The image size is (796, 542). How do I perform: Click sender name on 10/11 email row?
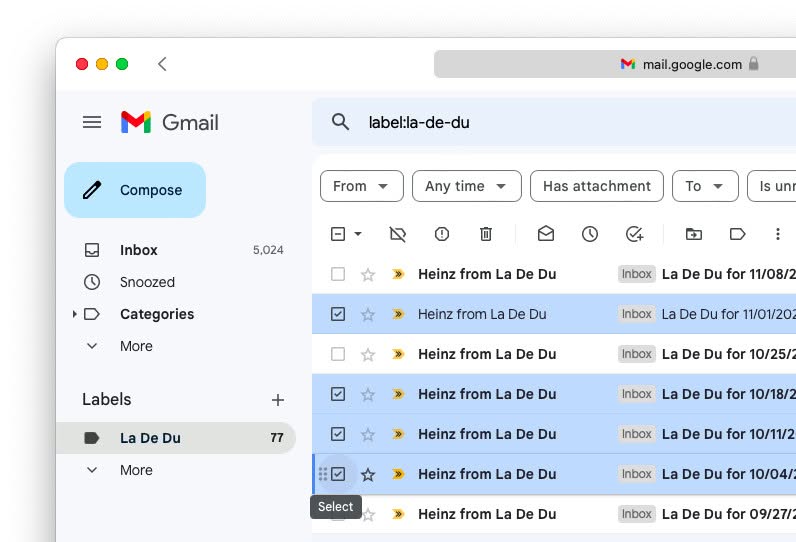coord(487,434)
